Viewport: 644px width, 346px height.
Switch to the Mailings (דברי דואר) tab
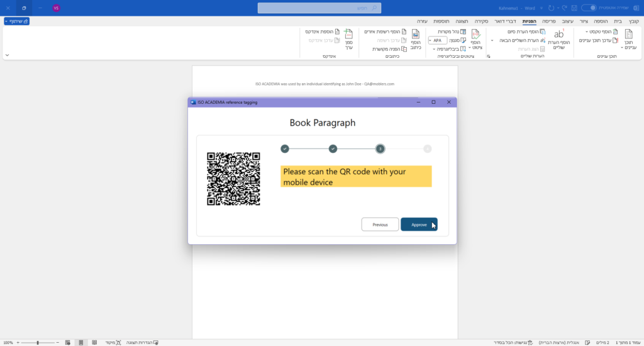point(505,21)
